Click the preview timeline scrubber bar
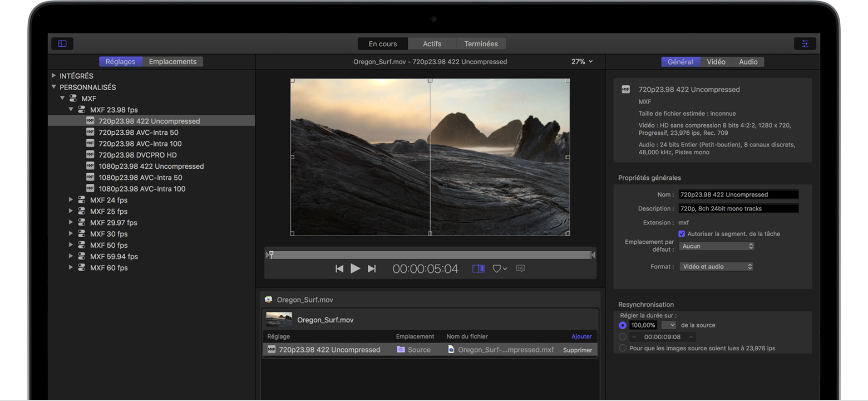 [x=430, y=255]
